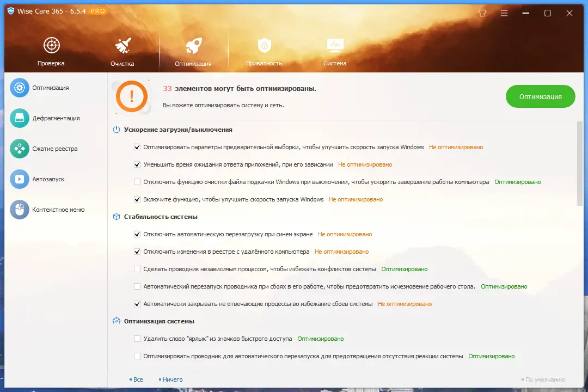The width and height of the screenshot is (588, 392).
Task: Uncheck the prefetch parameters optimization checkbox
Action: click(137, 147)
